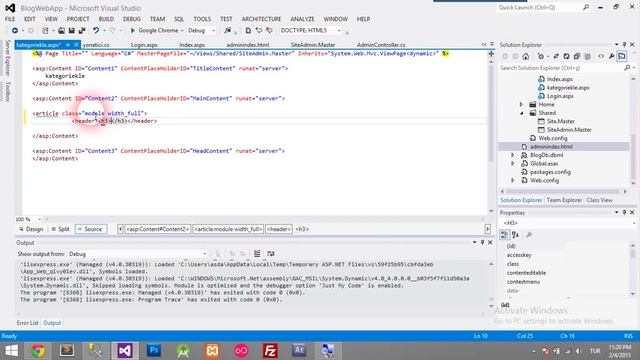Open Properties via the wrench icon
Image resolution: width=640 pixels, height=360 pixels.
pyautogui.click(x=611, y=56)
